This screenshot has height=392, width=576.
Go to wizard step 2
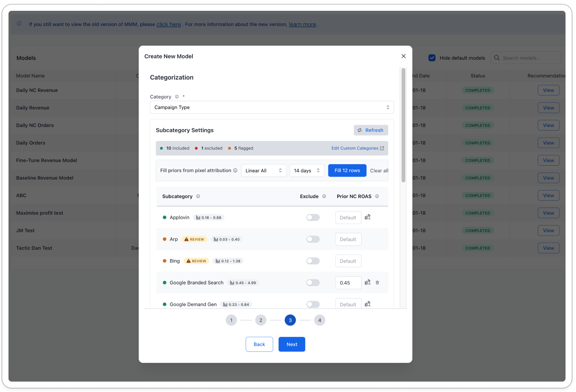coord(261,320)
